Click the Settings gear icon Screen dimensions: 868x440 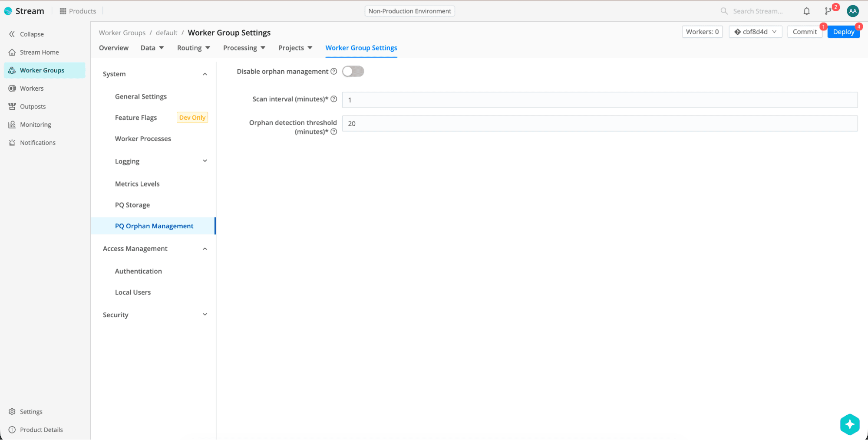coord(12,411)
